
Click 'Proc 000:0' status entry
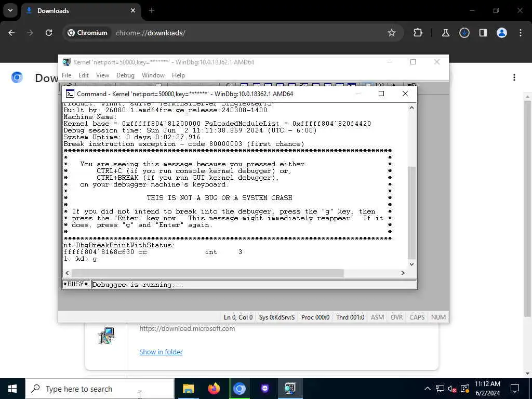315,317
